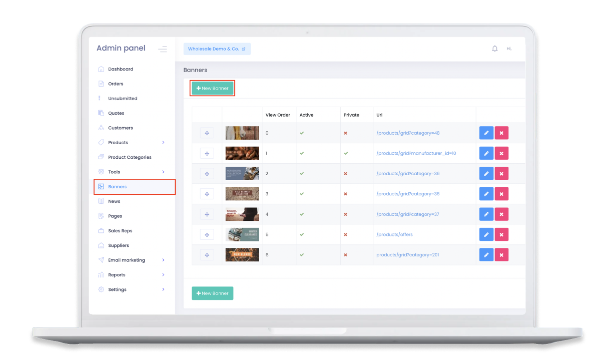Click the Customers sidebar icon
The width and height of the screenshot is (616, 360).
(x=101, y=128)
